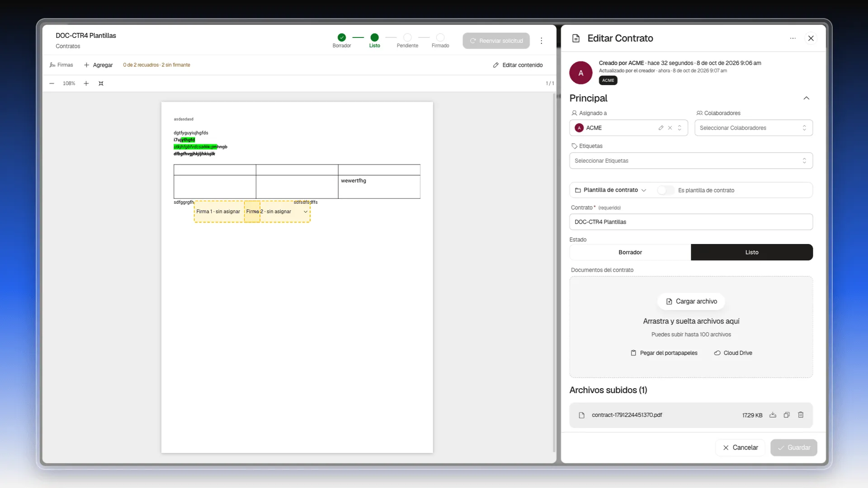This screenshot has width=868, height=488.
Task: Choose Cloud Drive upload option
Action: 733,353
